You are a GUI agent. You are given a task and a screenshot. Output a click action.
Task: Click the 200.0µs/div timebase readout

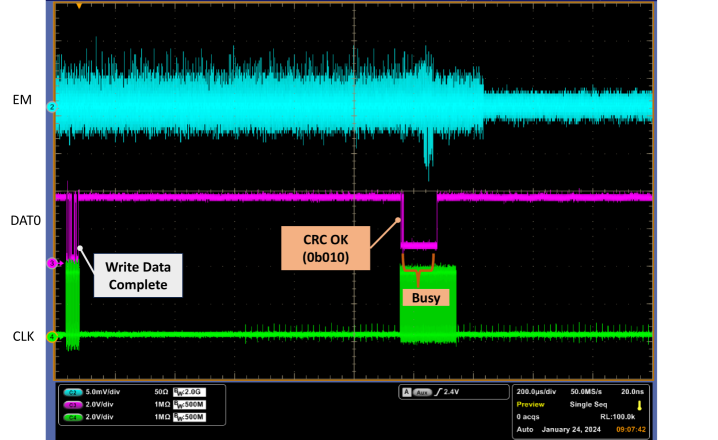pos(538,393)
